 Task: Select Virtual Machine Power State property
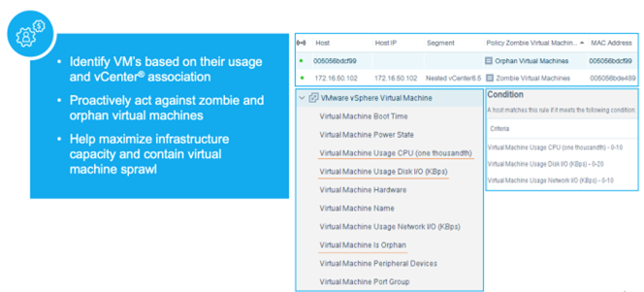367,135
